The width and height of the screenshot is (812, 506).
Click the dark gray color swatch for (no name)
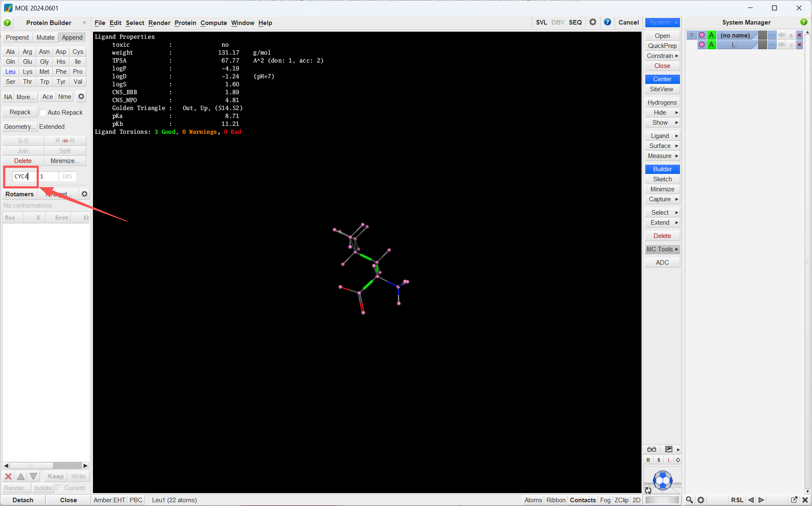pos(762,35)
